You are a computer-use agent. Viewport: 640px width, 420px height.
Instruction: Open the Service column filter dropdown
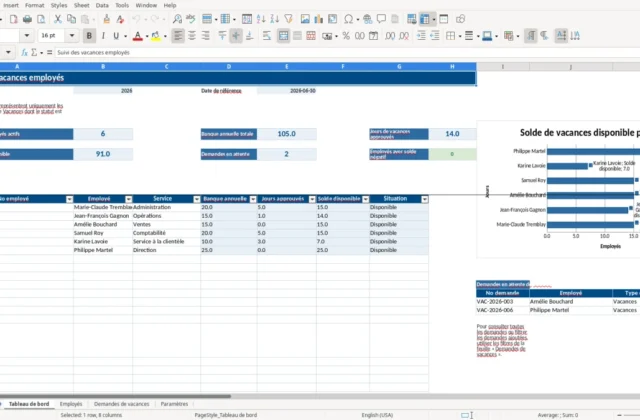click(197, 199)
